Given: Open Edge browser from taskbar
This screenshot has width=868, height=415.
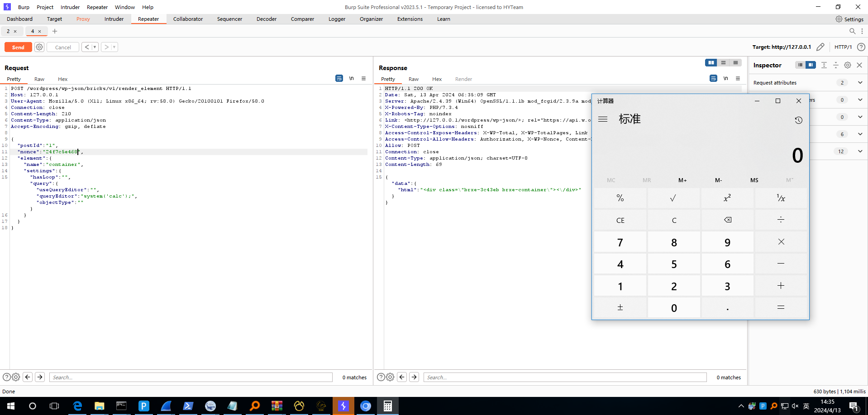Looking at the screenshot, I should click(77, 406).
